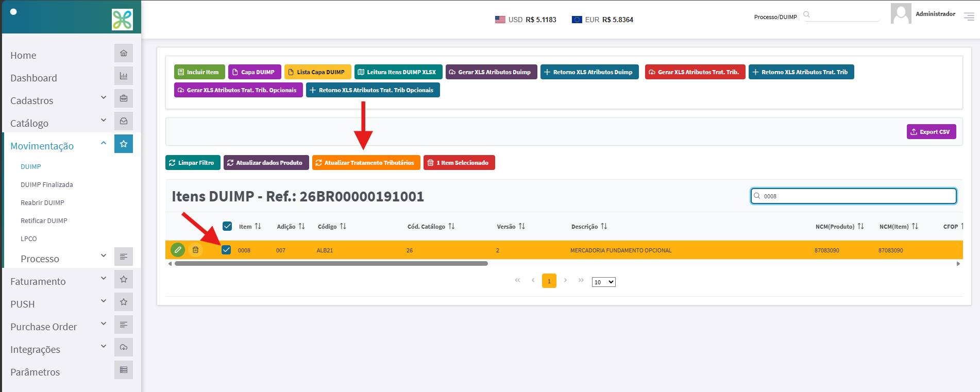Click the Parâmetros server icon
980x392 pixels.
click(x=124, y=370)
